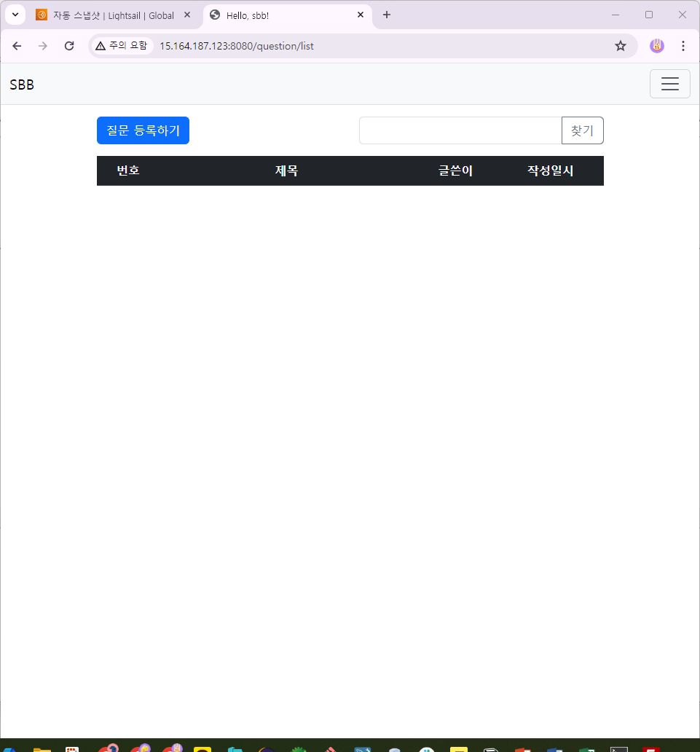The image size is (700, 752).
Task: Switch to the Lightsail Global tab
Action: [x=113, y=15]
